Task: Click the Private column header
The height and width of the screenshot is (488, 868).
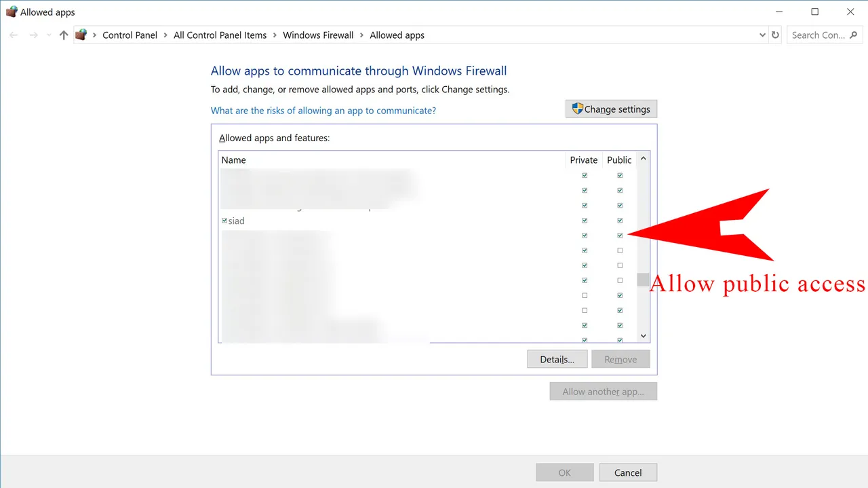Action: (x=584, y=160)
